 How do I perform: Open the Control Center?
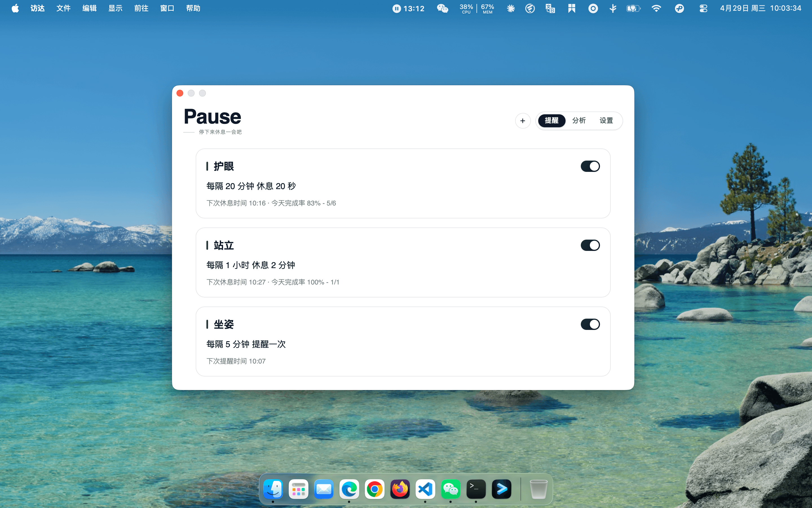click(x=703, y=8)
